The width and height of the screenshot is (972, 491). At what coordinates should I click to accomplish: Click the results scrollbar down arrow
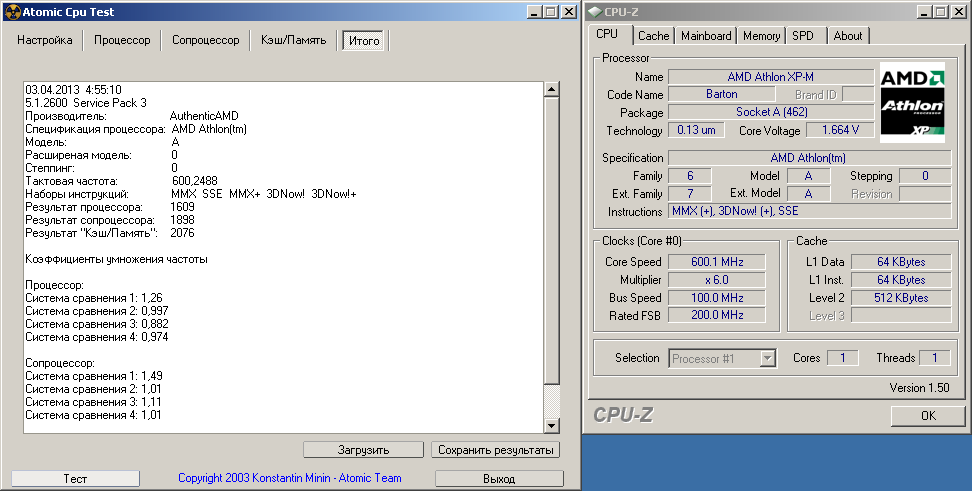click(551, 425)
